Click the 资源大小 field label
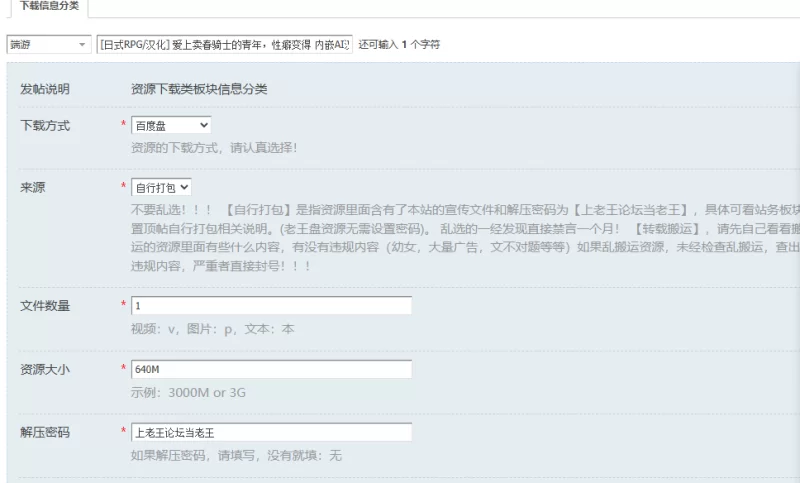Image resolution: width=800 pixels, height=483 pixels. pyautogui.click(x=45, y=369)
